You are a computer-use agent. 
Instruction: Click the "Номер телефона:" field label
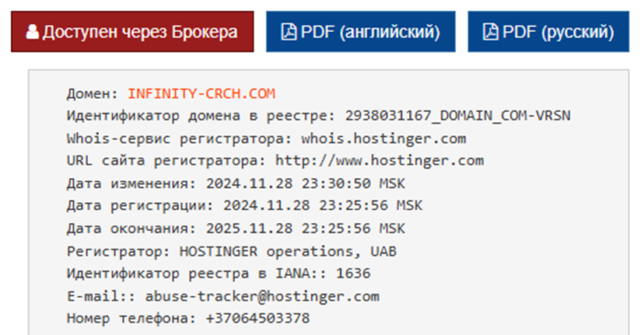click(131, 319)
